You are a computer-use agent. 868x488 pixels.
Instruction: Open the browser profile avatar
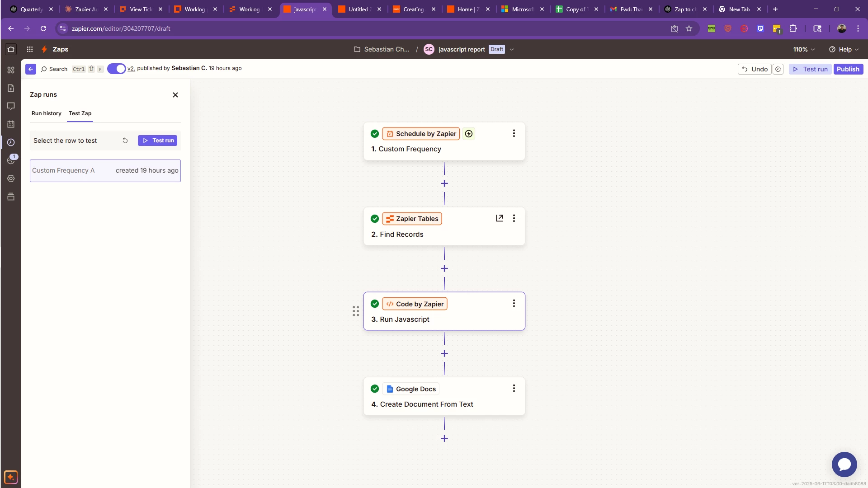tap(842, 28)
